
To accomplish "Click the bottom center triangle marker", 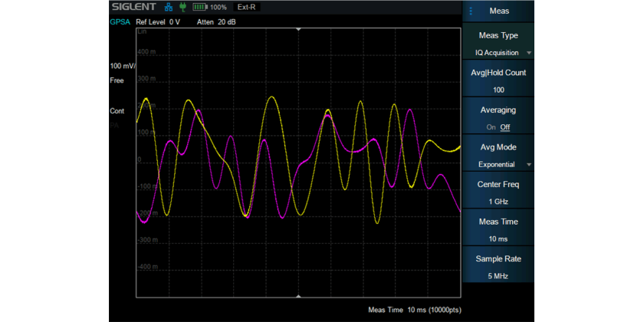I will 298,296.
